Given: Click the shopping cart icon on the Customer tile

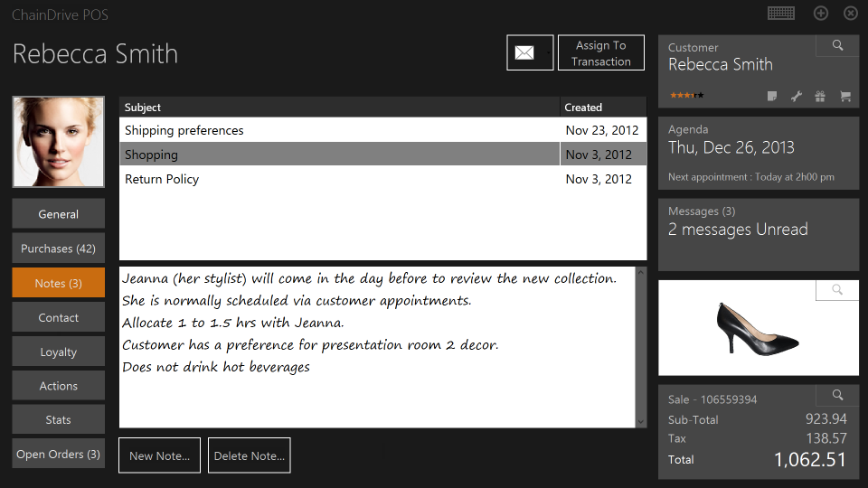Looking at the screenshot, I should click(x=844, y=97).
